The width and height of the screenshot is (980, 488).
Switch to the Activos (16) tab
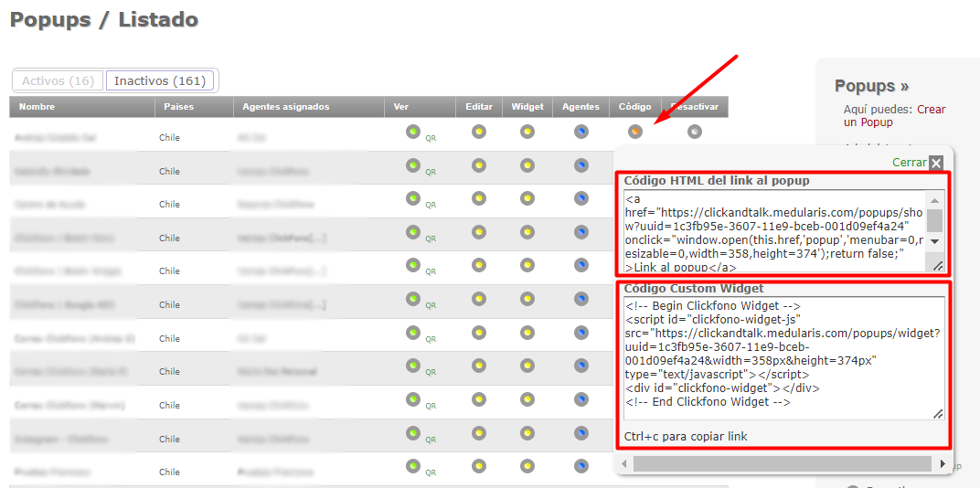click(x=59, y=80)
